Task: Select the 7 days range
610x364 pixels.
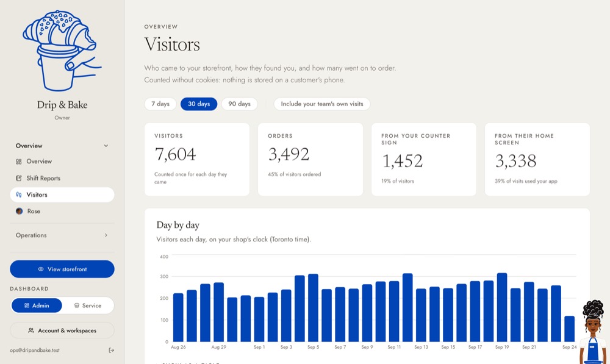Action: pyautogui.click(x=160, y=104)
